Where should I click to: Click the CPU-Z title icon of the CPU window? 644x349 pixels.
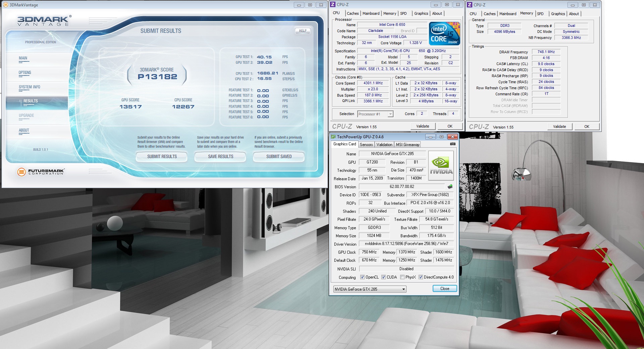(x=333, y=4)
